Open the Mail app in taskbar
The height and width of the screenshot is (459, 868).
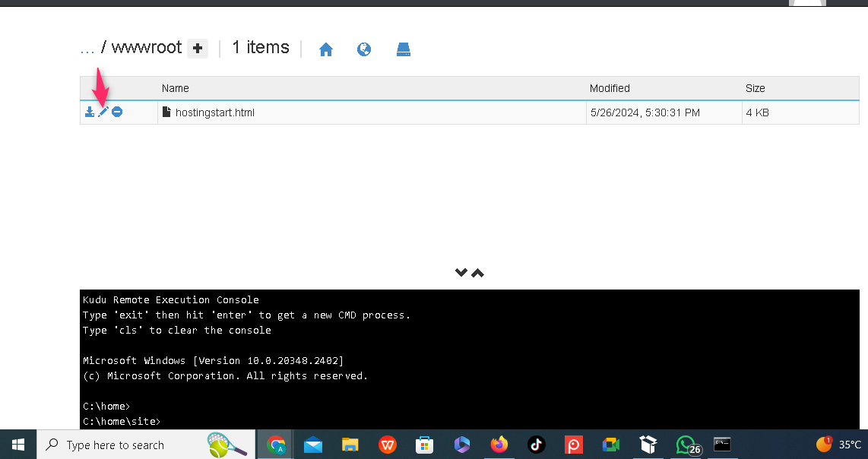pyautogui.click(x=312, y=445)
